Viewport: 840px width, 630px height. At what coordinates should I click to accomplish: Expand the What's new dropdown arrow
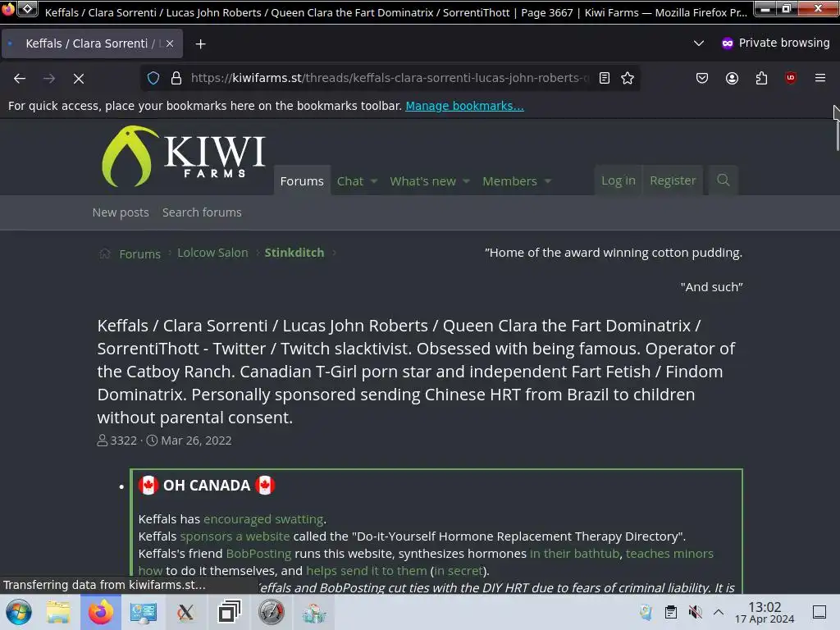tap(466, 181)
